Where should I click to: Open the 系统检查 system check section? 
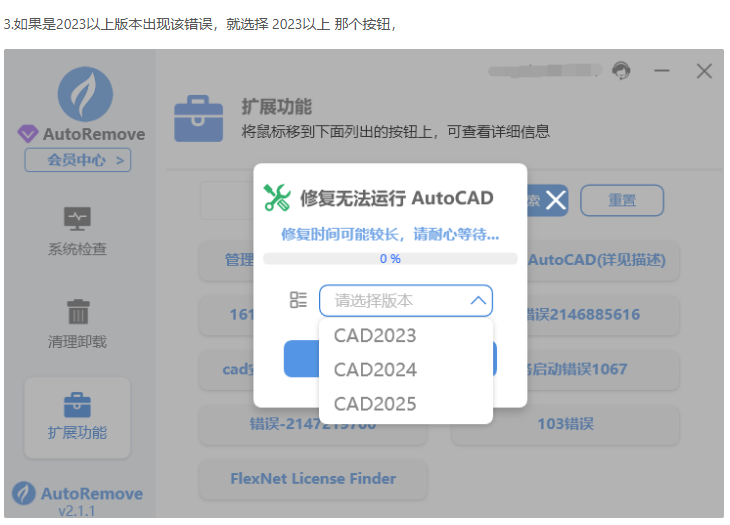[x=77, y=231]
